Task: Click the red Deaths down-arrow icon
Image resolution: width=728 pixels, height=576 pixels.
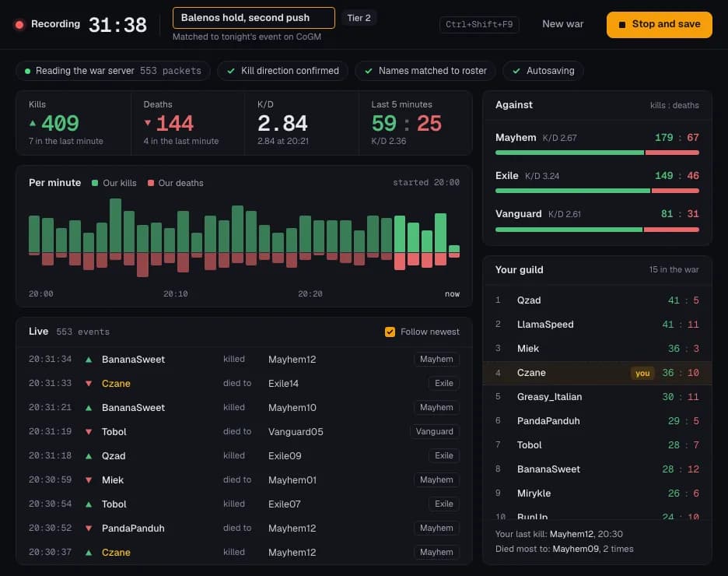Action: [148, 123]
